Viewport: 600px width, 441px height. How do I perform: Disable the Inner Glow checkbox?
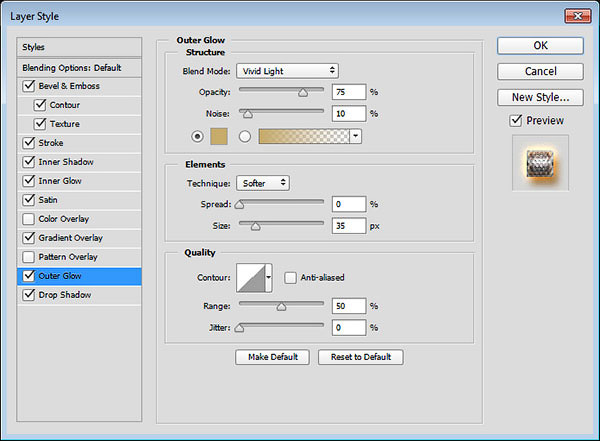point(29,181)
